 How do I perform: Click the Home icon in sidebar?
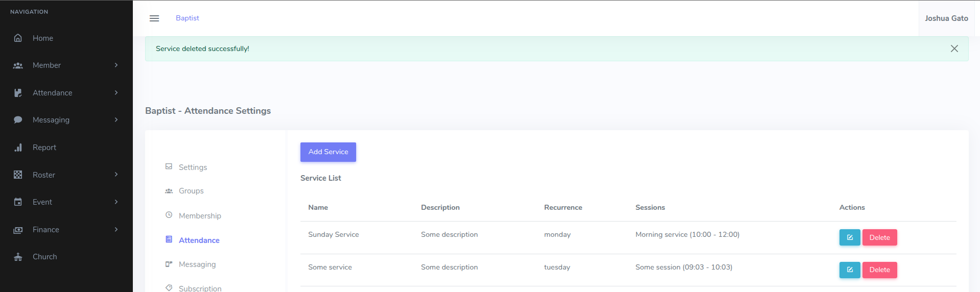coord(18,38)
